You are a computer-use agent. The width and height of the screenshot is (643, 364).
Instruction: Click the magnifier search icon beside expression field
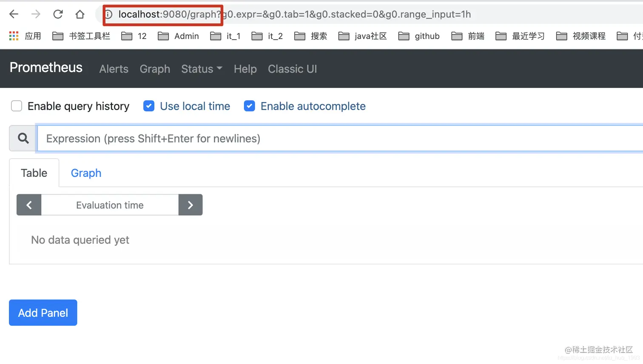pos(23,138)
